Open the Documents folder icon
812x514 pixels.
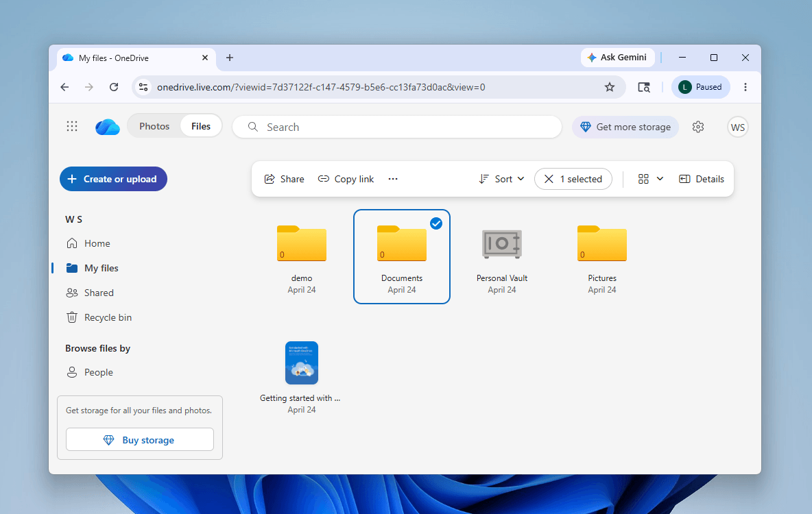pyautogui.click(x=401, y=243)
